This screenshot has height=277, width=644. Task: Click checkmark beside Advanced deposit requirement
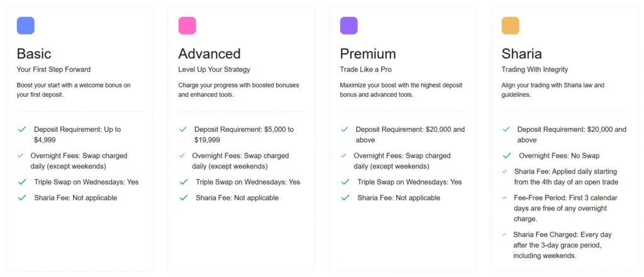(184, 129)
